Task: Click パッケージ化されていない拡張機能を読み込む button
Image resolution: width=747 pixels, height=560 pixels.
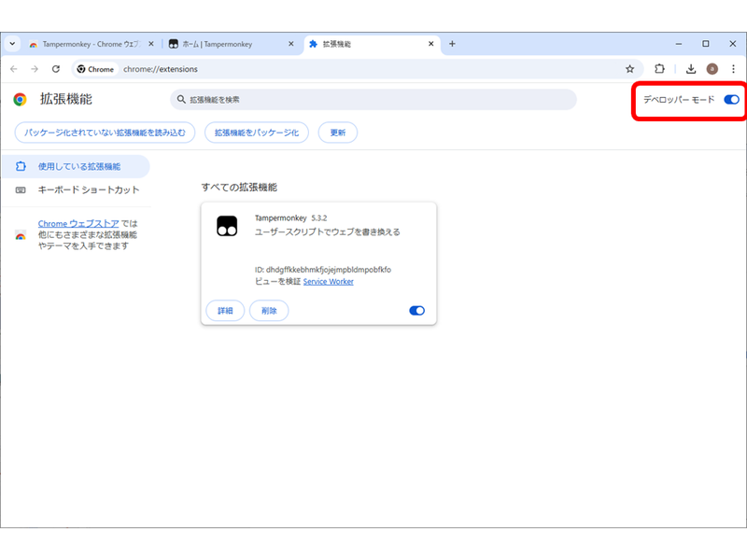Action: (x=105, y=133)
